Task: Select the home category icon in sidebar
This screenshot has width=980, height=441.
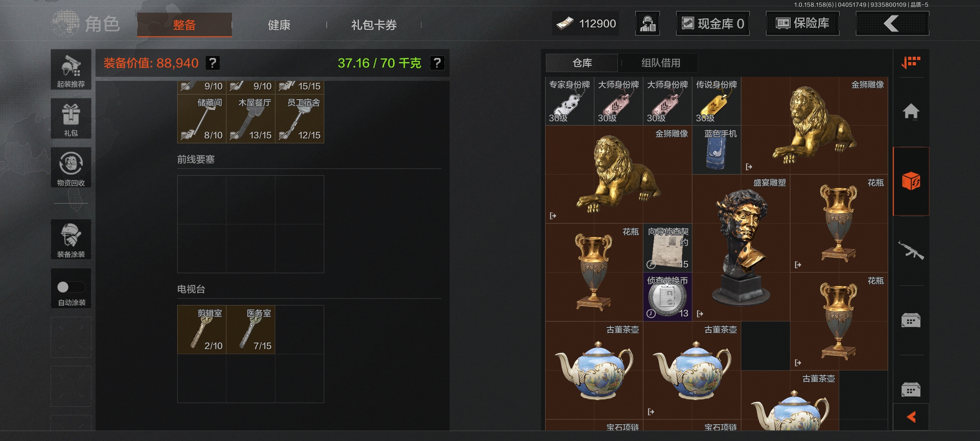Action: pos(911,111)
